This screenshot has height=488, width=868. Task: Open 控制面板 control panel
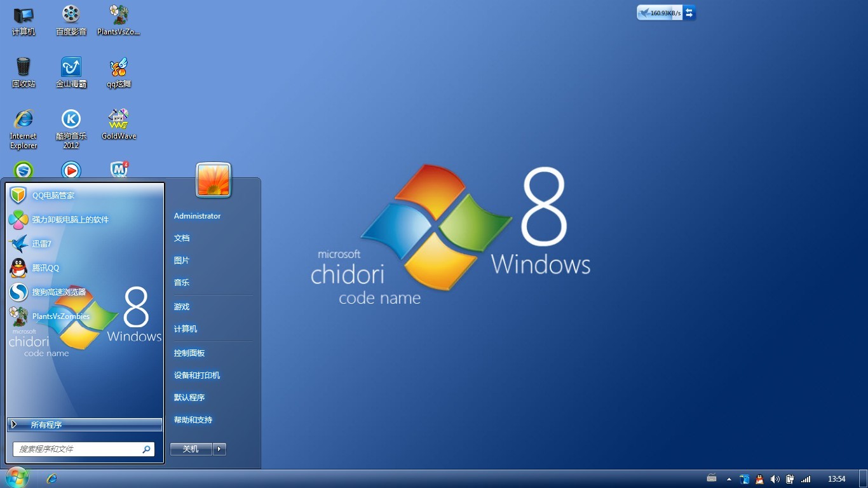pos(189,353)
